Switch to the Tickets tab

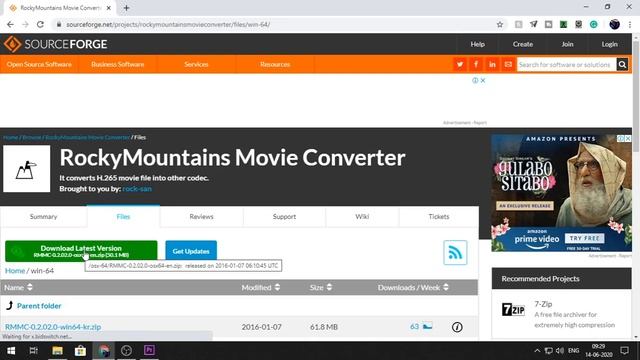439,216
